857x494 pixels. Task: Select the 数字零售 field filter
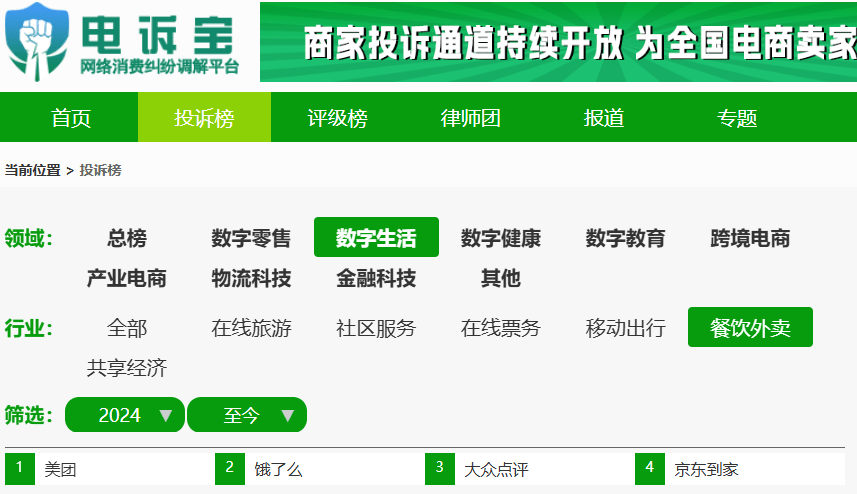pos(251,238)
